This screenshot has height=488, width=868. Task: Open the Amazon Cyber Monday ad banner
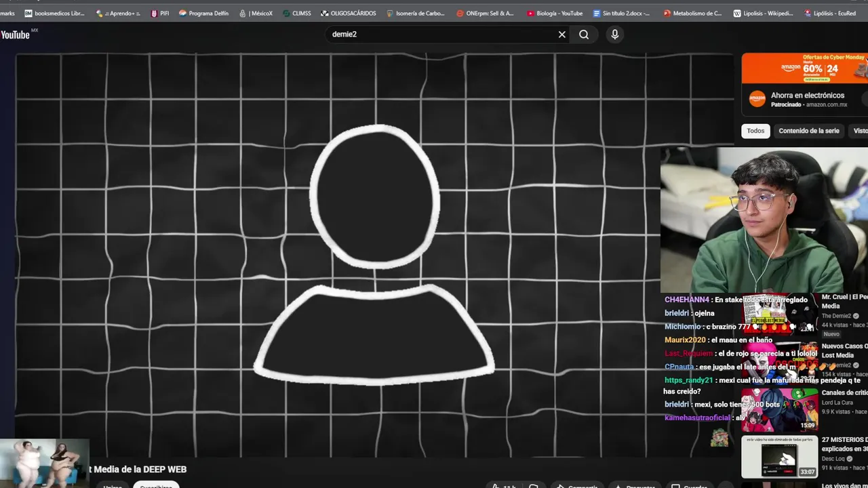click(x=804, y=68)
